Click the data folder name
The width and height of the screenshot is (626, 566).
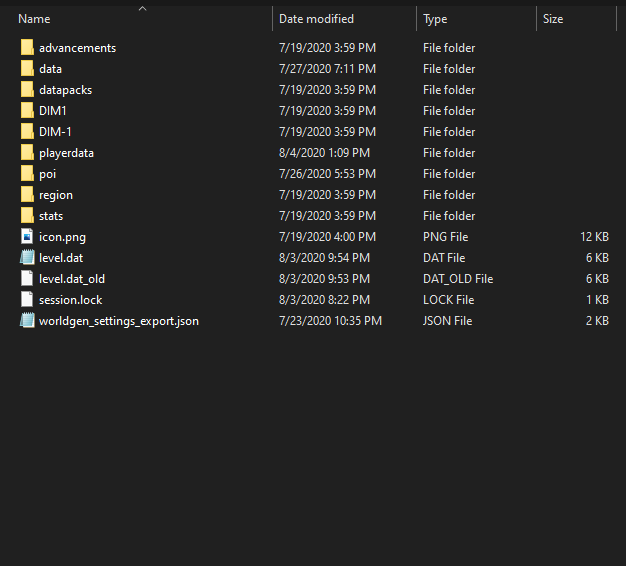50,69
